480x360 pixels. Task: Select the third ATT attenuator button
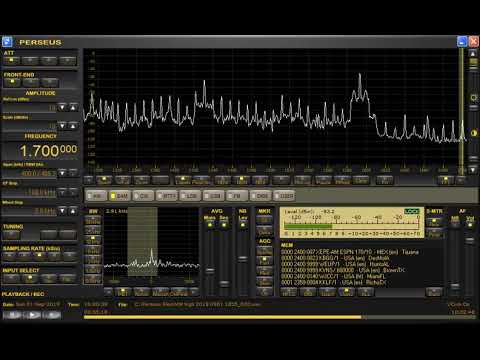[x=49, y=61]
